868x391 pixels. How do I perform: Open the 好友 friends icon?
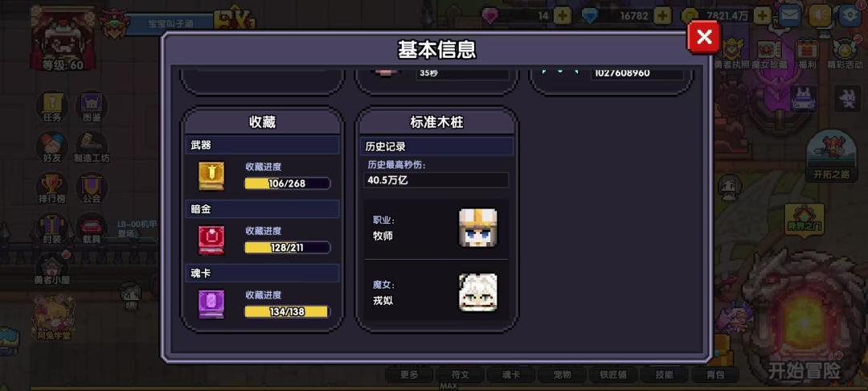pyautogui.click(x=52, y=148)
